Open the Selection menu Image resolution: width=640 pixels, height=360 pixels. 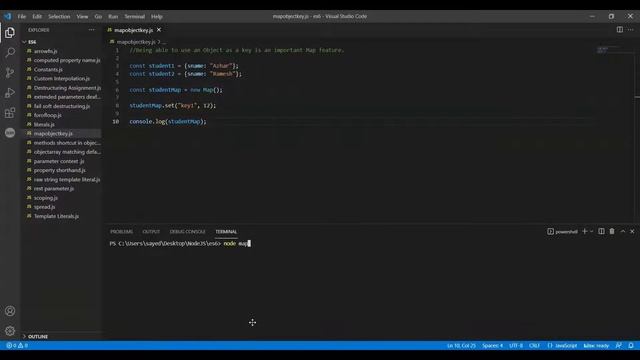pyautogui.click(x=59, y=16)
